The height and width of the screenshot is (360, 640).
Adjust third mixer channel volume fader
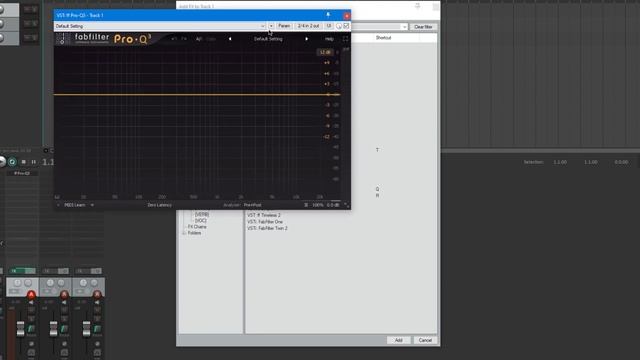(x=87, y=329)
